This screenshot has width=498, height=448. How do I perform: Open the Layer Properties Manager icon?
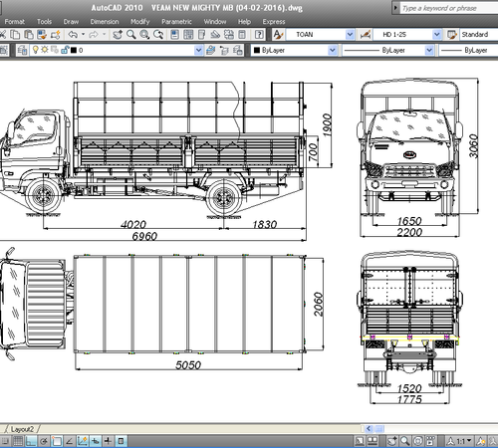pos(22,50)
